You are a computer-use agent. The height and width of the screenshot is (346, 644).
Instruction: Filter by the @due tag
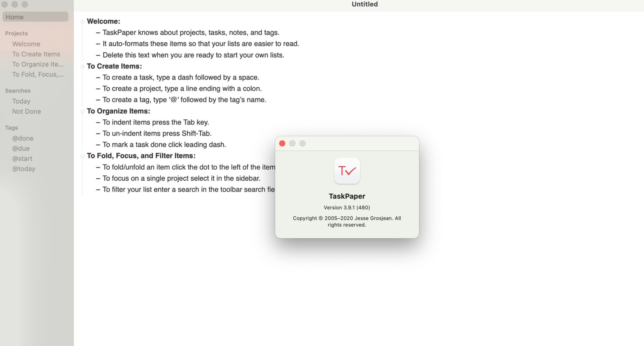tap(21, 149)
